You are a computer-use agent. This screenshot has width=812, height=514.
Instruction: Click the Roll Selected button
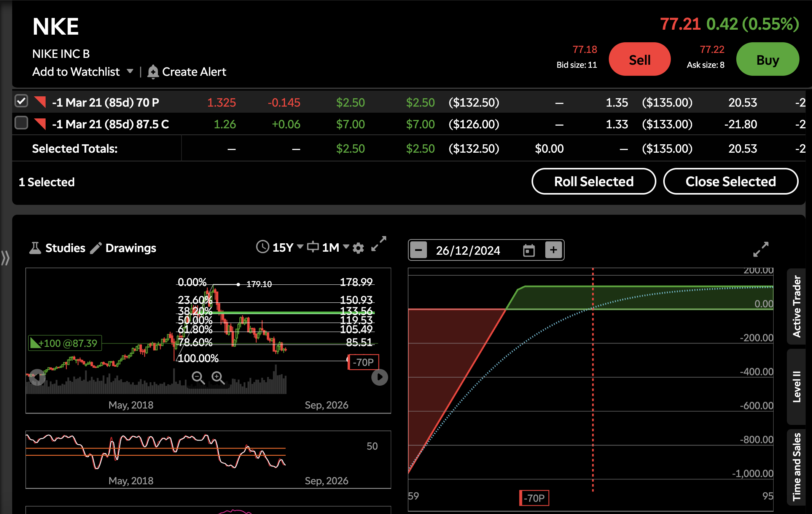(594, 181)
